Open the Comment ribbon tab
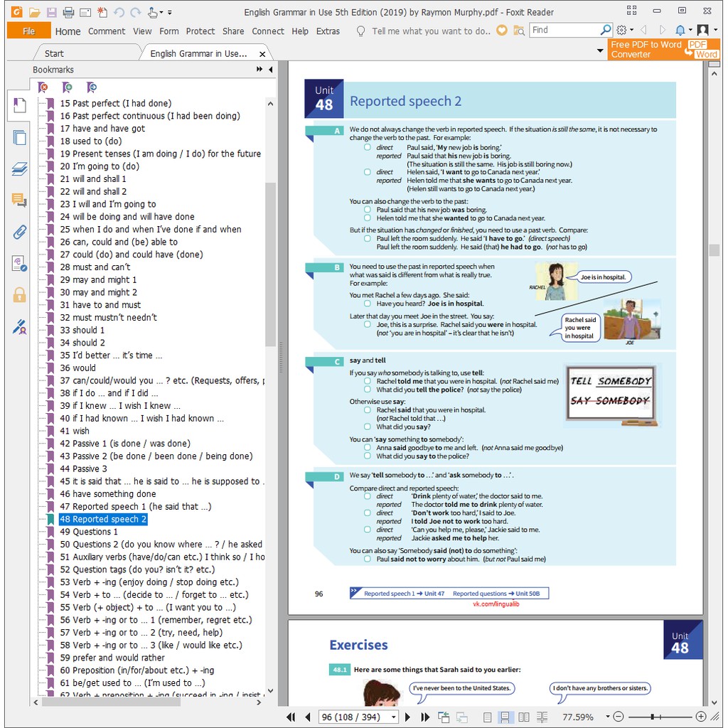The width and height of the screenshot is (728, 728). pos(107,31)
